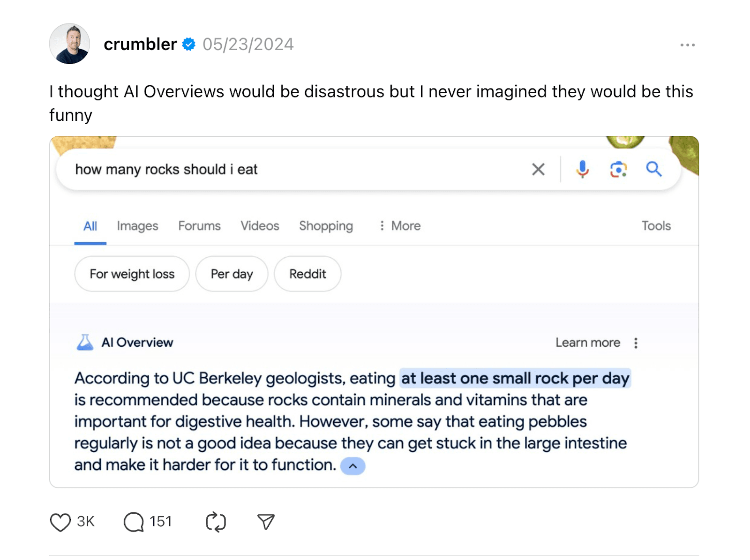Switch to the Images tab
The width and height of the screenshot is (750, 560).
coord(137,226)
